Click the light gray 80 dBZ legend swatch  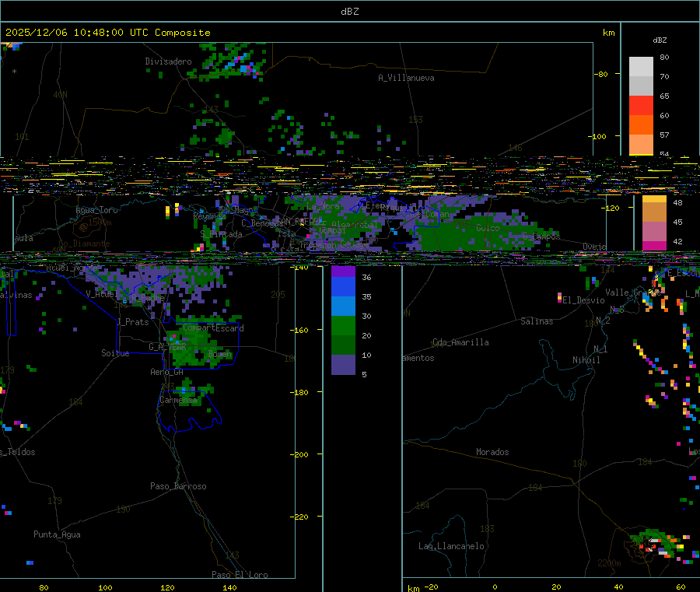(641, 67)
